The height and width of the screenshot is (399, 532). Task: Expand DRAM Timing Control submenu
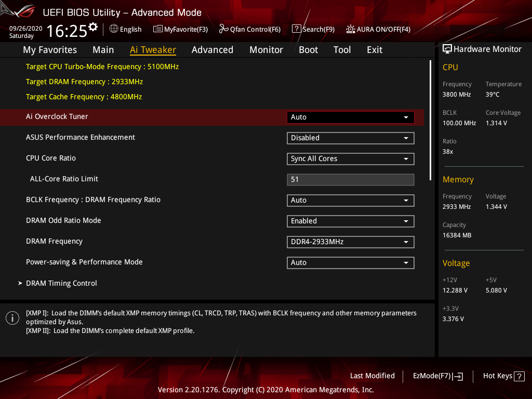pos(61,283)
